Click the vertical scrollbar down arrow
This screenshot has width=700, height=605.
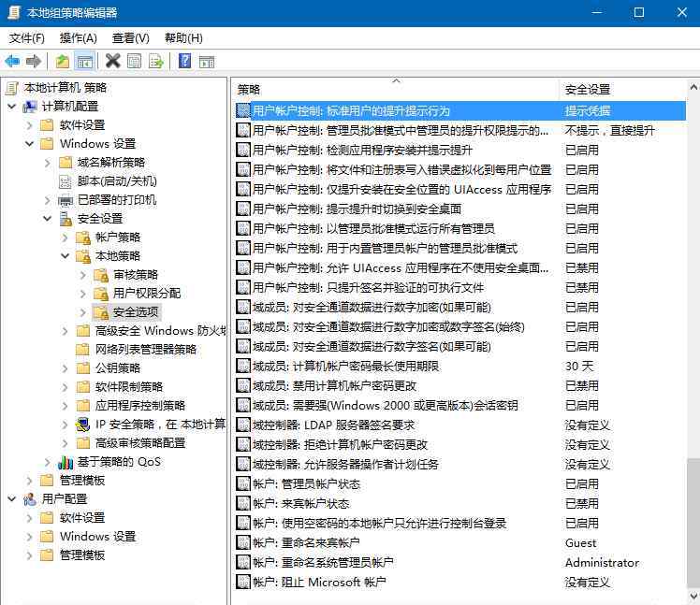click(x=693, y=596)
